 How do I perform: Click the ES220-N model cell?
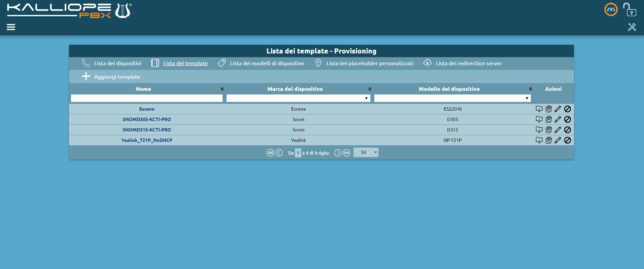click(452, 109)
